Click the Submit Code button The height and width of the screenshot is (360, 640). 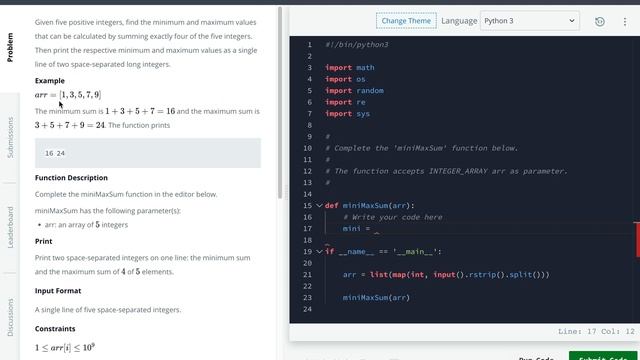(x=603, y=356)
